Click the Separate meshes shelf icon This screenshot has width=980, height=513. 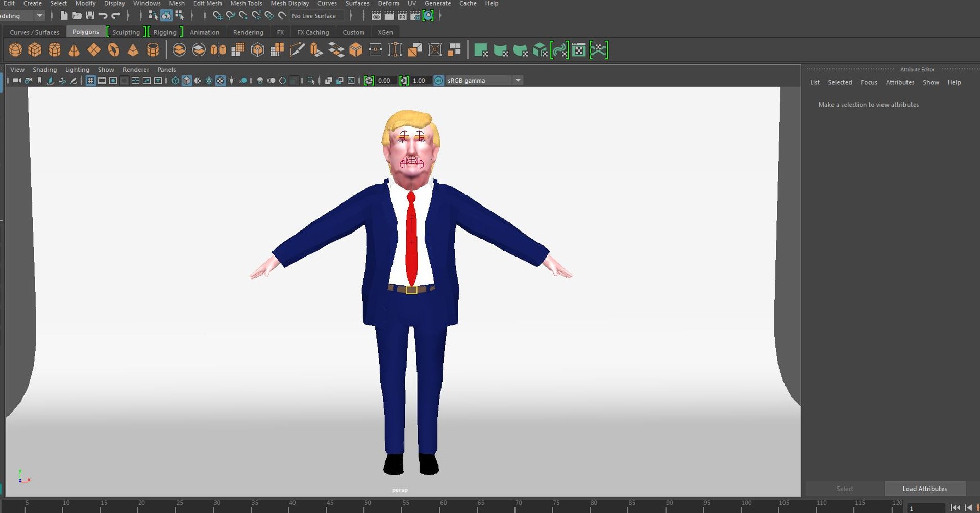click(x=199, y=50)
